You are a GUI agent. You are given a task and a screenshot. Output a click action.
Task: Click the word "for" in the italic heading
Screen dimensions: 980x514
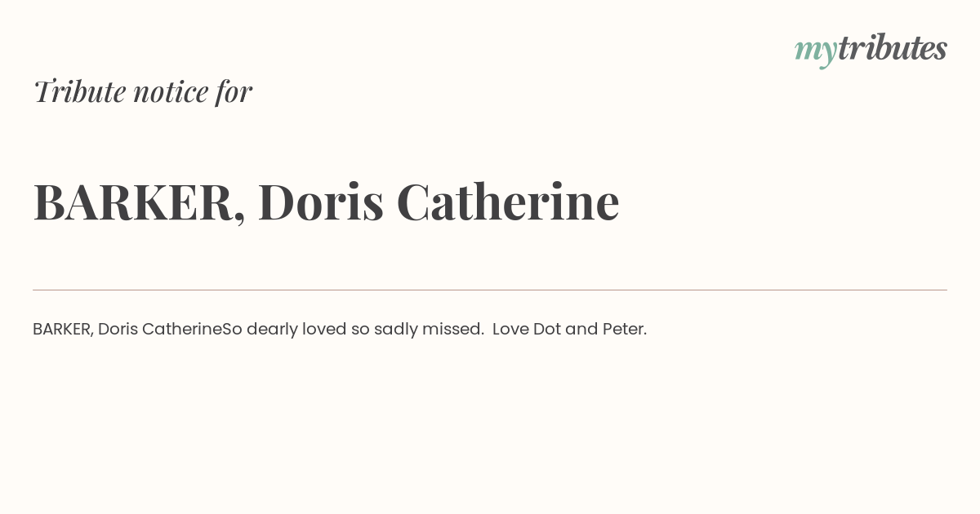click(234, 91)
